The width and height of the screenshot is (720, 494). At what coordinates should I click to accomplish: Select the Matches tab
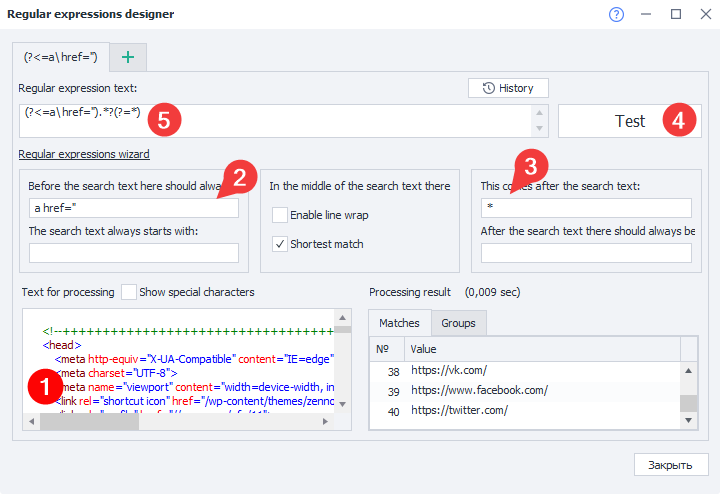(x=399, y=323)
